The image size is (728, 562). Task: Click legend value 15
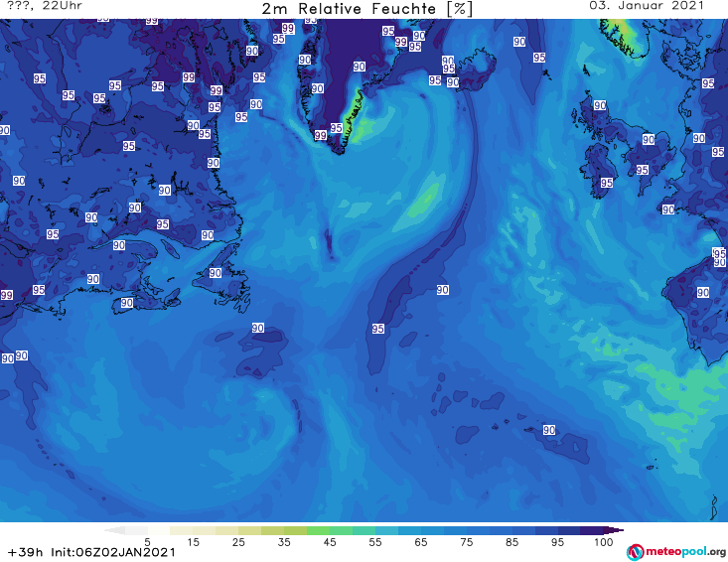pos(193,541)
